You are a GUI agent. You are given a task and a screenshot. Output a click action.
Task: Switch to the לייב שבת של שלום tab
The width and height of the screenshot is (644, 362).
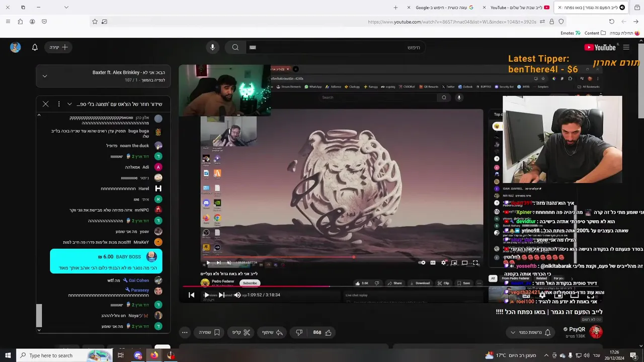pos(516,8)
